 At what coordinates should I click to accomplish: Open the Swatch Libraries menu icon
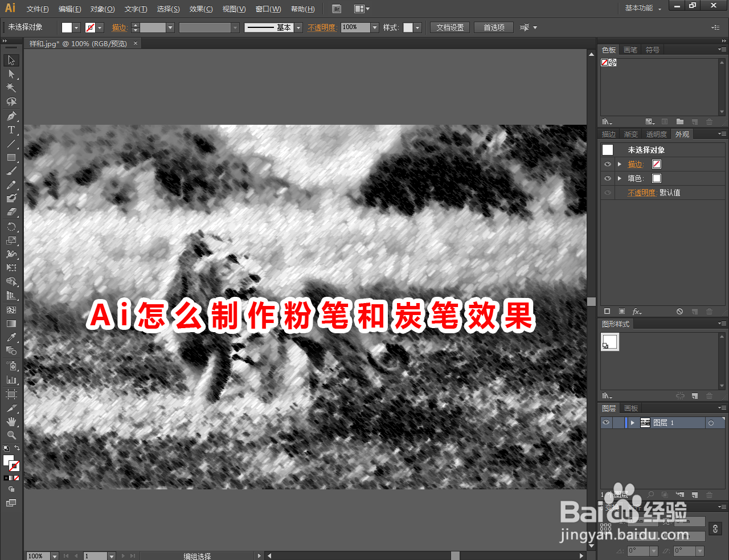[606, 121]
